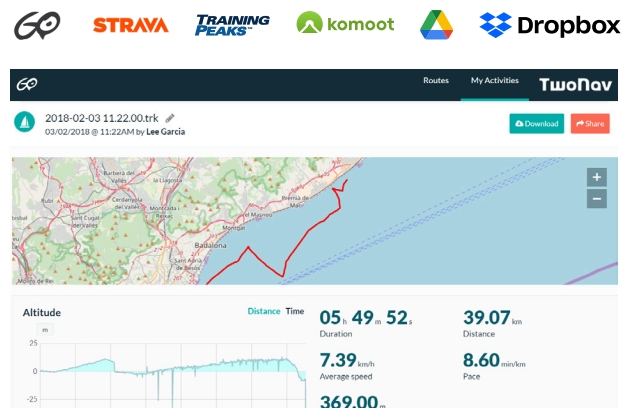This screenshot has height=417, width=634.
Task: Click the 8.60 min/km pace value
Action: point(494,360)
